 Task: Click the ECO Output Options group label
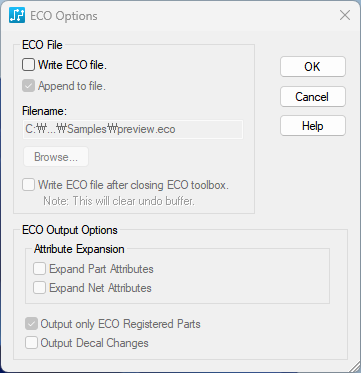(x=70, y=230)
